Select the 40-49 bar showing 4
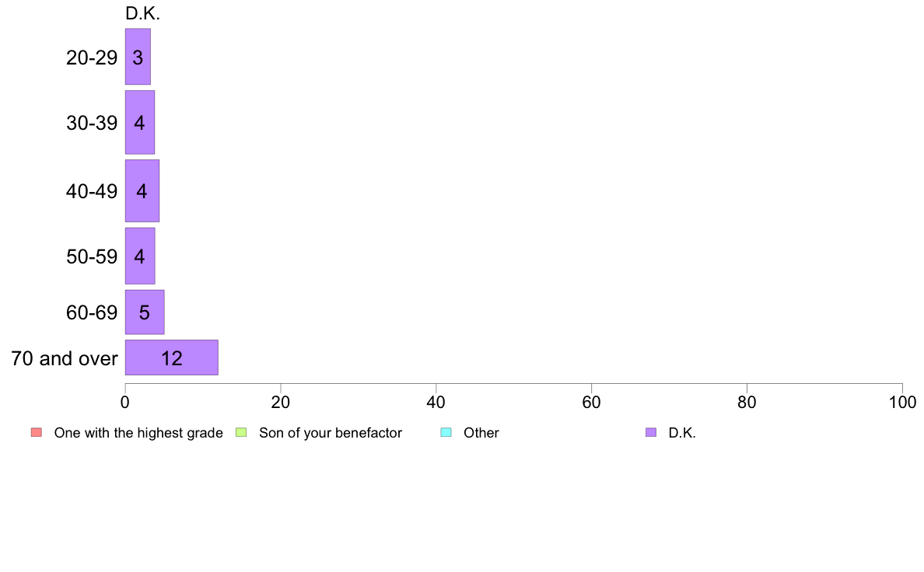Image resolution: width=924 pixels, height=572 pixels. [x=142, y=191]
